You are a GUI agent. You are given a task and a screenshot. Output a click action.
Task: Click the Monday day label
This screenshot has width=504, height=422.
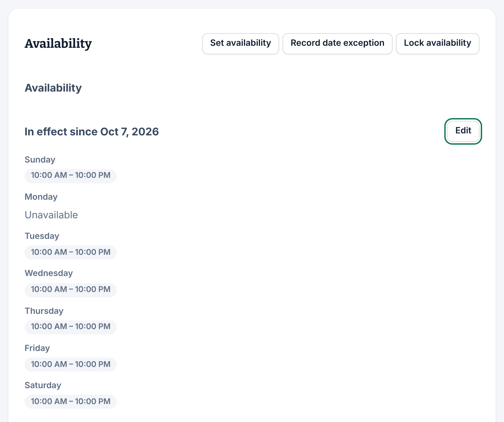[x=41, y=197]
